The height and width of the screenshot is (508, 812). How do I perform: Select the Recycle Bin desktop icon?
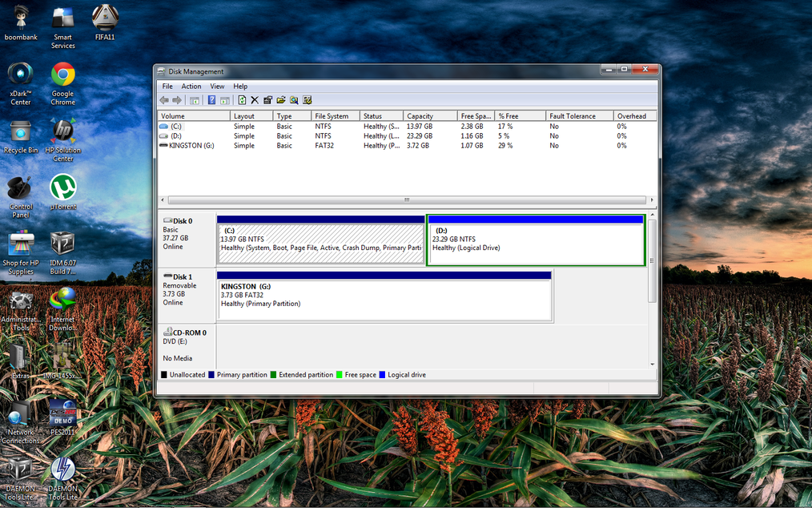(x=21, y=138)
